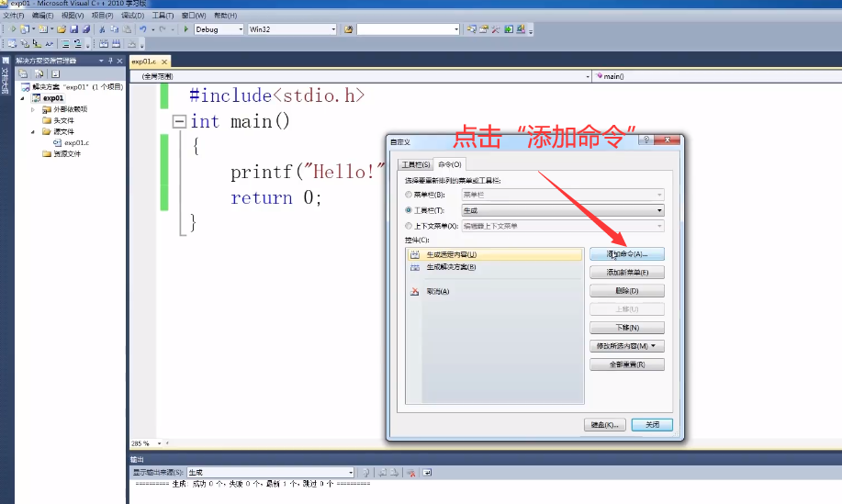The width and height of the screenshot is (842, 504).
Task: Click the 添加命令(A)... button
Action: pyautogui.click(x=626, y=254)
